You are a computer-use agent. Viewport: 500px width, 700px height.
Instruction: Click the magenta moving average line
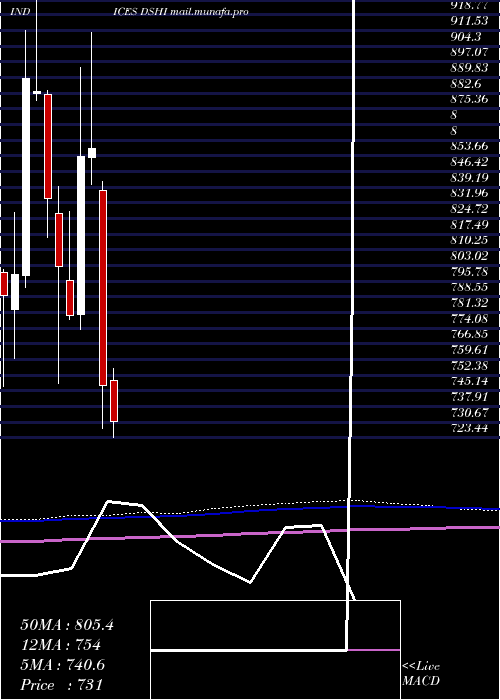[x=250, y=533]
